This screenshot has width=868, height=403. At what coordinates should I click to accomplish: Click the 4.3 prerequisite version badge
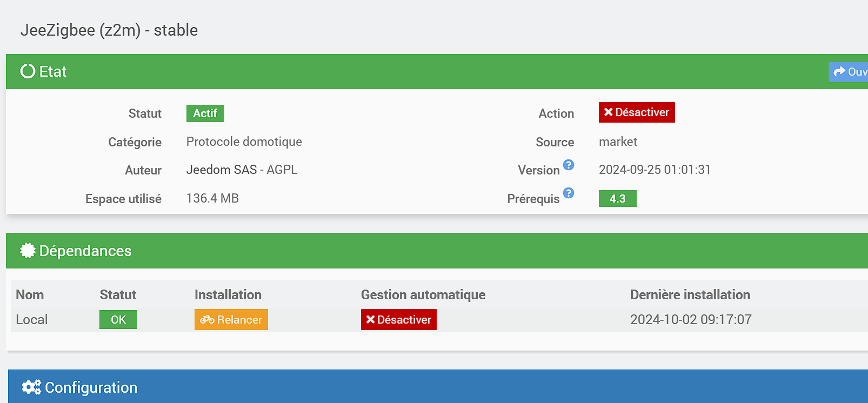click(x=618, y=199)
